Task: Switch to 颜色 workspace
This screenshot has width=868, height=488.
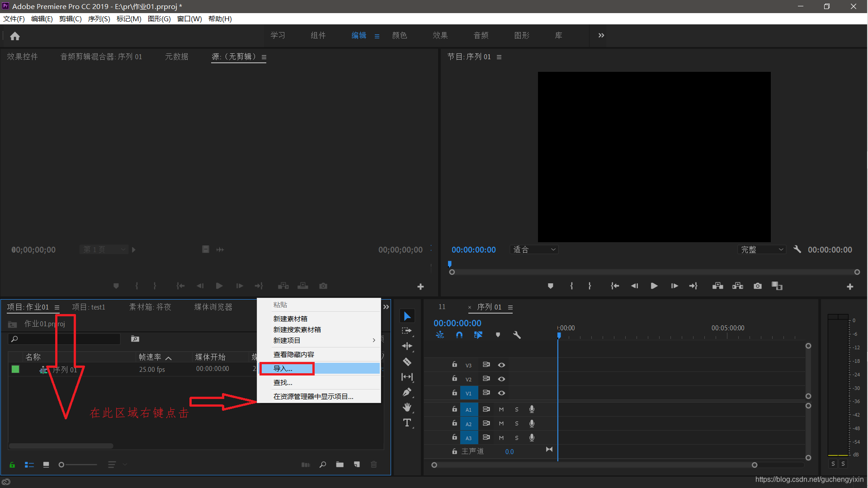Action: [400, 35]
